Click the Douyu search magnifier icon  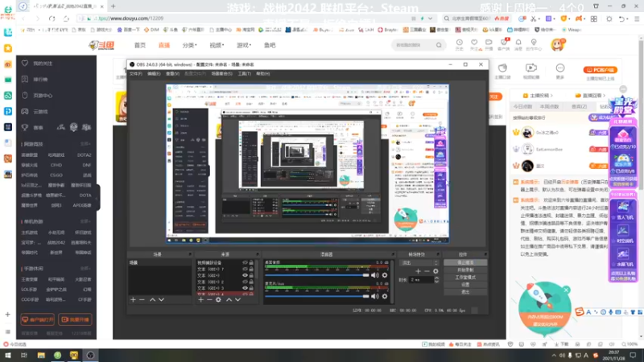click(x=439, y=45)
